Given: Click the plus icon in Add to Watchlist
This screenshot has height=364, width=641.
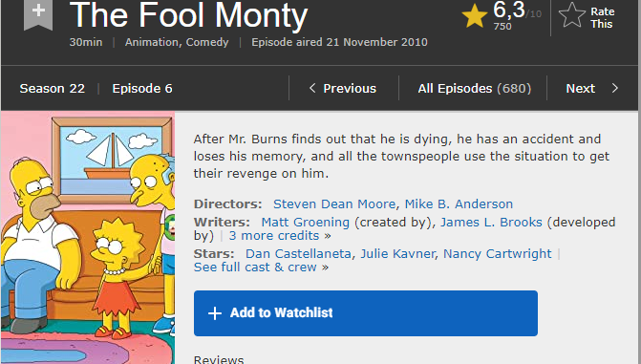Looking at the screenshot, I should pyautogui.click(x=215, y=313).
